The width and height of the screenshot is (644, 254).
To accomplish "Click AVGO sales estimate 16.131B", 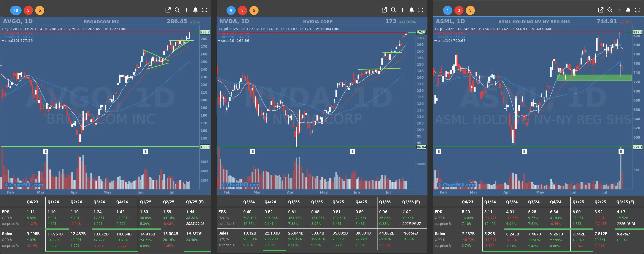I will point(194,234).
